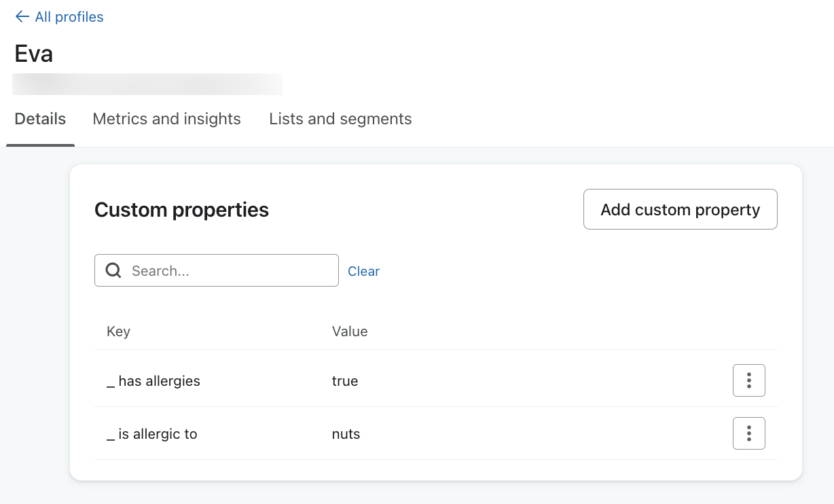Screen dimensions: 834x504
Task: Click the Value column header
Action: (x=350, y=331)
